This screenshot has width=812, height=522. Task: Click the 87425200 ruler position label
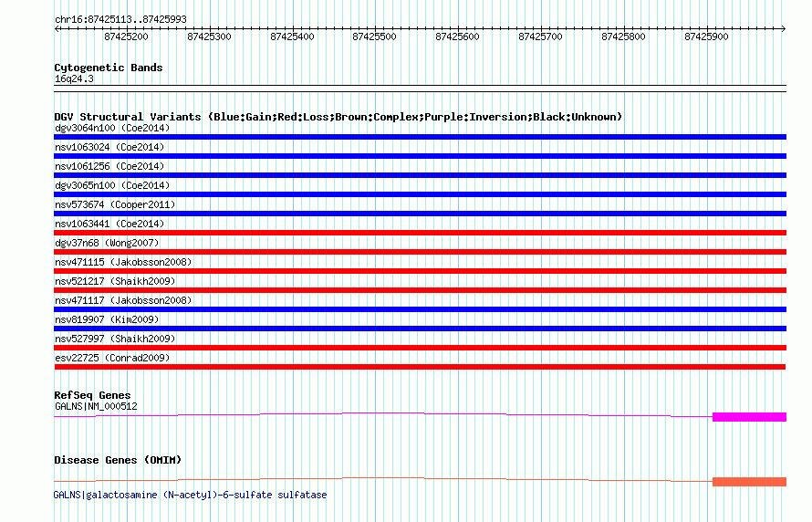coord(126,37)
